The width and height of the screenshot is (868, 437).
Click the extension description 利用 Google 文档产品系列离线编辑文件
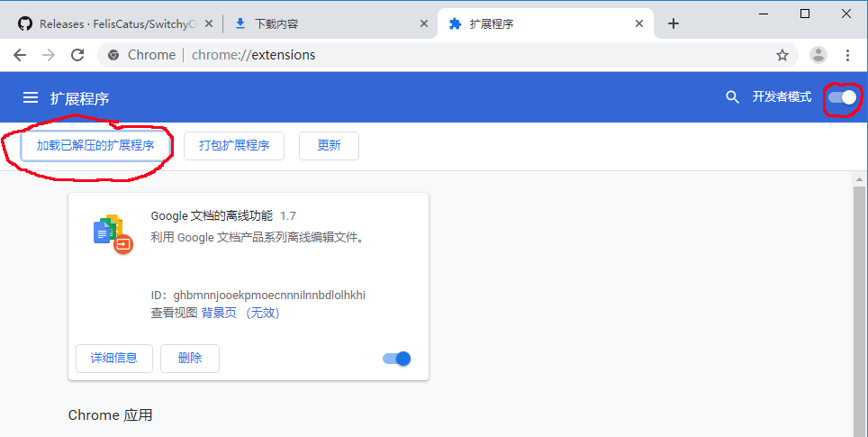(258, 238)
